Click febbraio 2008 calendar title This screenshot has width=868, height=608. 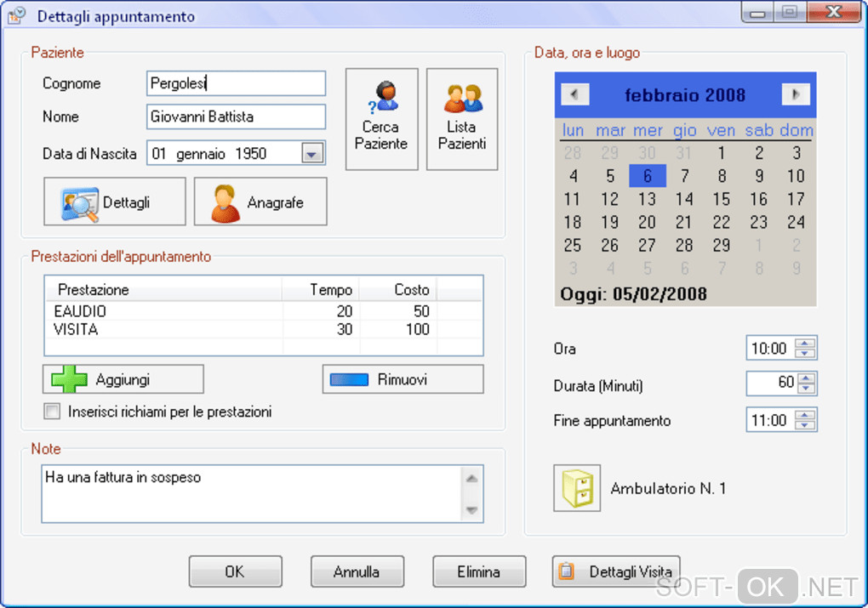[685, 95]
